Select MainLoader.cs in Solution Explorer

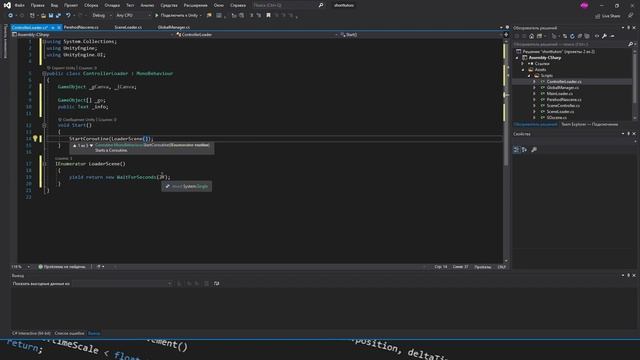click(x=560, y=93)
